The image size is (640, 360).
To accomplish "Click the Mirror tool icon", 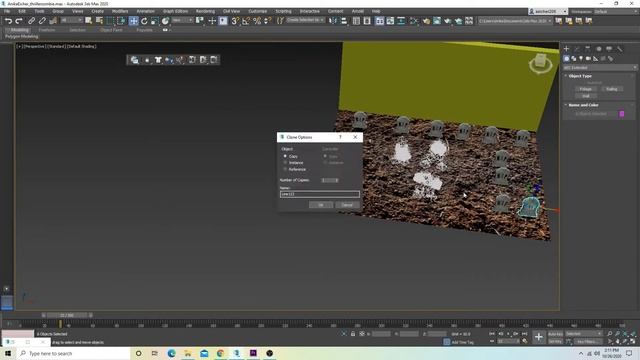I will pos(333,21).
